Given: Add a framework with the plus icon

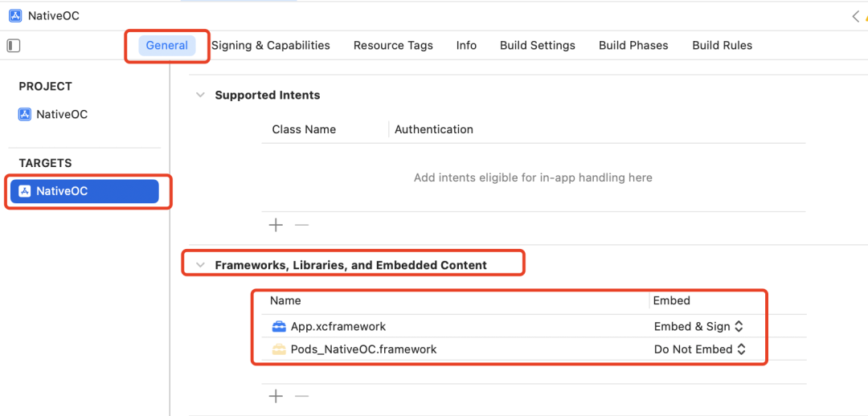Looking at the screenshot, I should 276,396.
